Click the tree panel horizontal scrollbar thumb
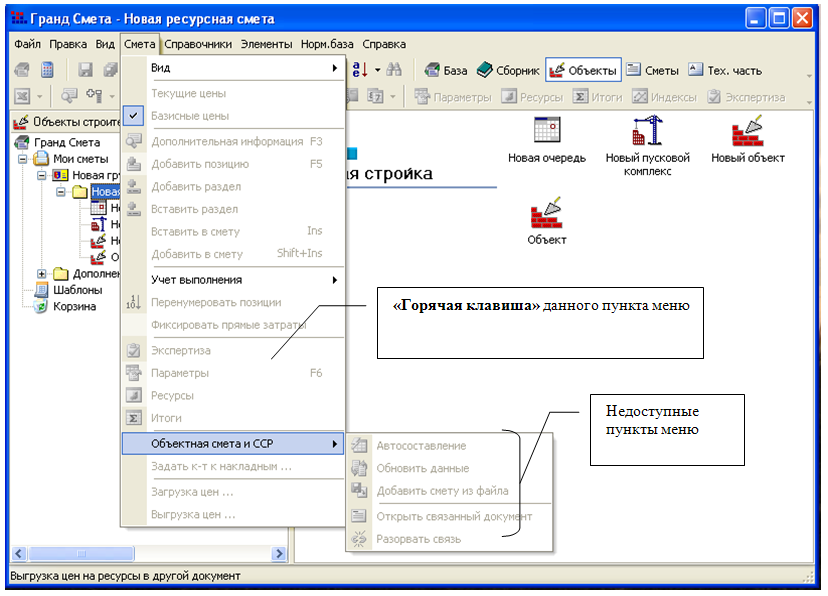The width and height of the screenshot is (828, 596). (x=81, y=553)
